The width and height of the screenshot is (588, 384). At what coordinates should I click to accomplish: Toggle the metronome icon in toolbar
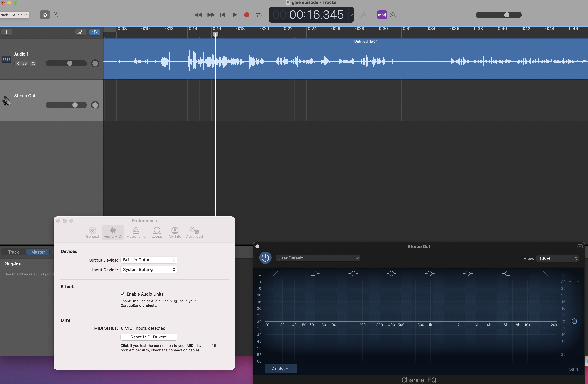click(393, 15)
